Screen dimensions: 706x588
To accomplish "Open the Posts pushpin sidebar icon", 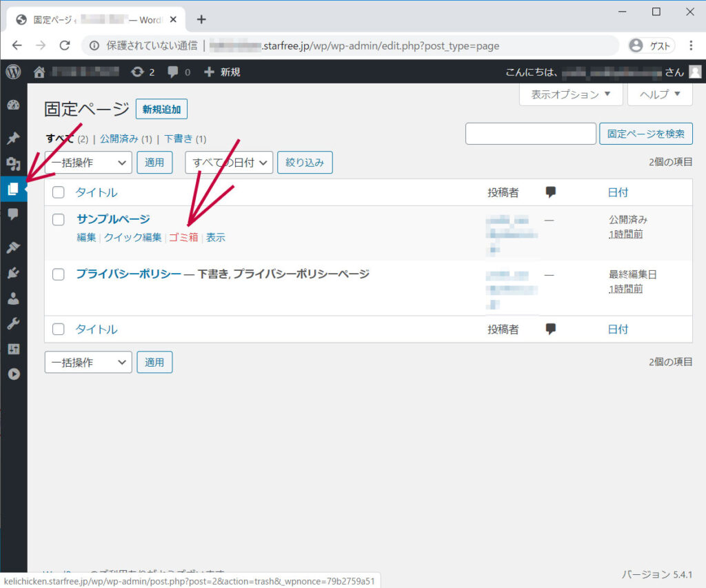I will pos(14,139).
